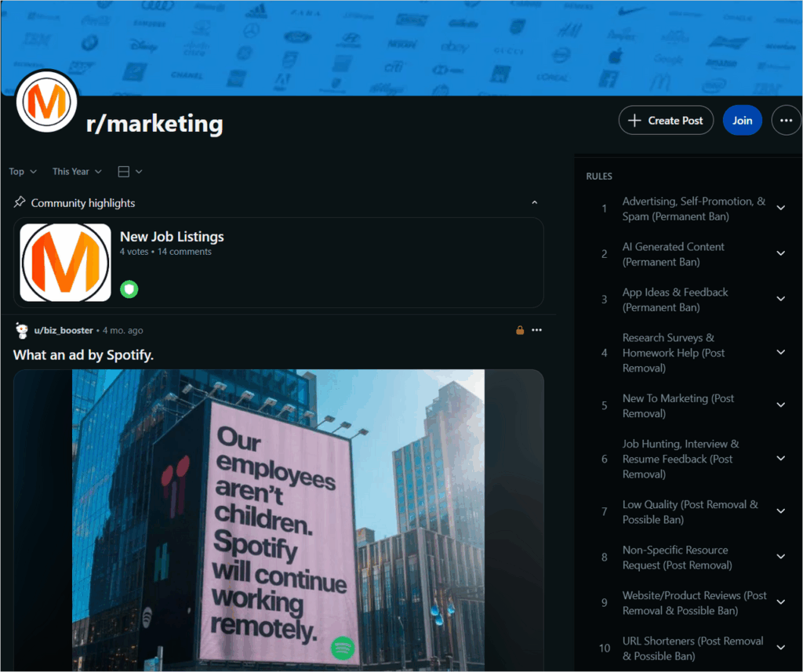Open the Spotify post overflow menu
This screenshot has height=672, width=803.
click(536, 330)
